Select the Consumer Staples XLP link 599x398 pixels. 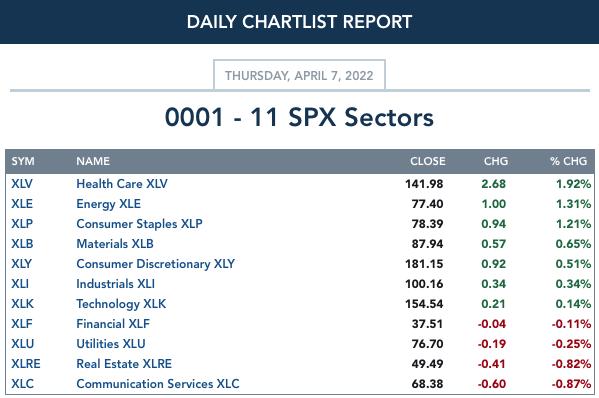(x=139, y=224)
